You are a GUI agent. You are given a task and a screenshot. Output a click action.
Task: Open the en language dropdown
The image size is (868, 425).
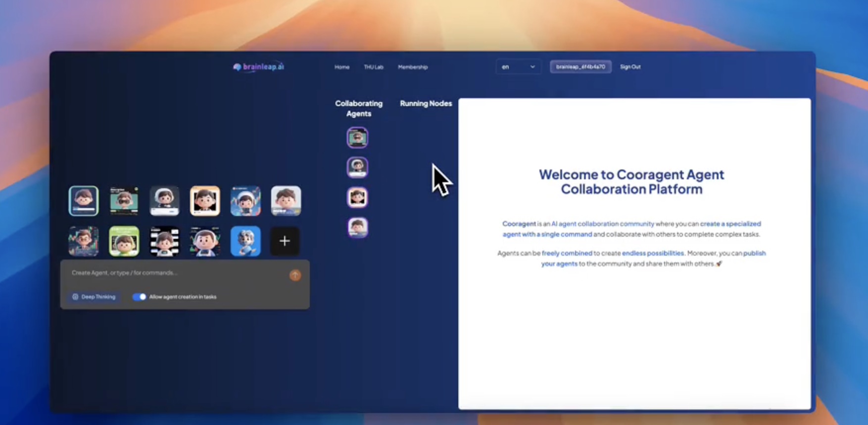[518, 67]
